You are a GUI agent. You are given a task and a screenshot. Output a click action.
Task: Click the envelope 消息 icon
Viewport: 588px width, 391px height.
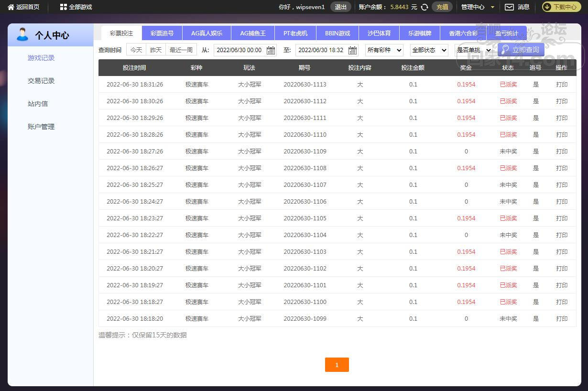(x=509, y=7)
